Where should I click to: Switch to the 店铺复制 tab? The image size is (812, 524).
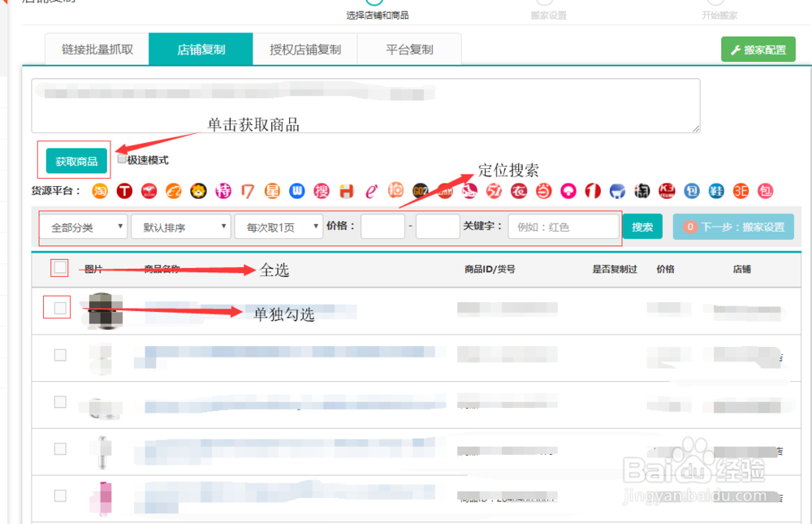click(201, 50)
